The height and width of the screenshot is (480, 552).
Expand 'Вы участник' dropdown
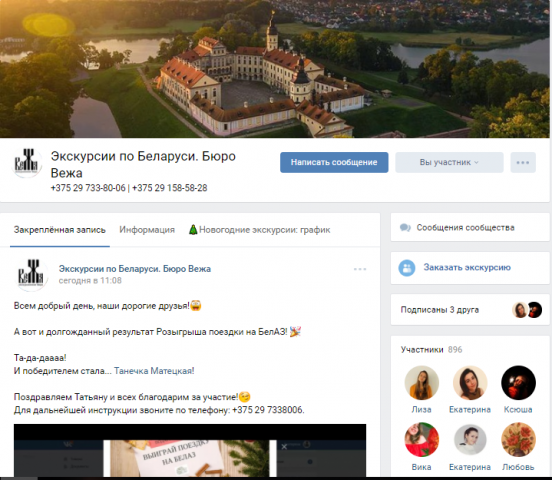pyautogui.click(x=449, y=162)
